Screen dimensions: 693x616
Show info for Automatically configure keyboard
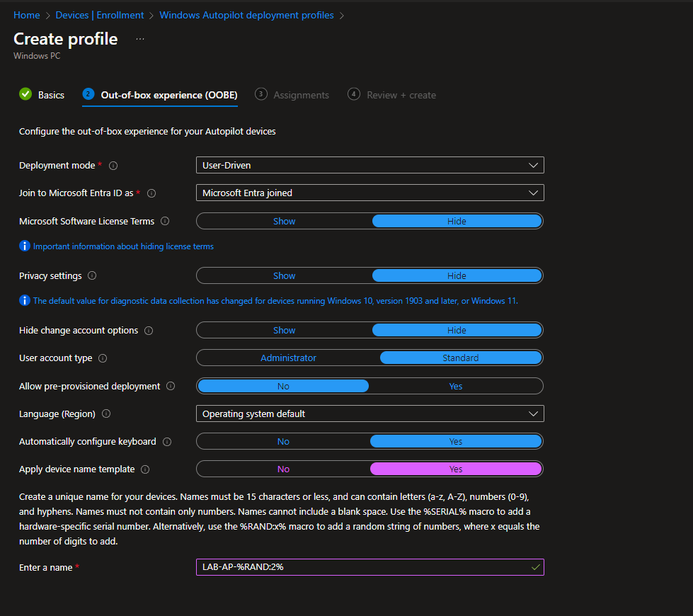(x=167, y=442)
